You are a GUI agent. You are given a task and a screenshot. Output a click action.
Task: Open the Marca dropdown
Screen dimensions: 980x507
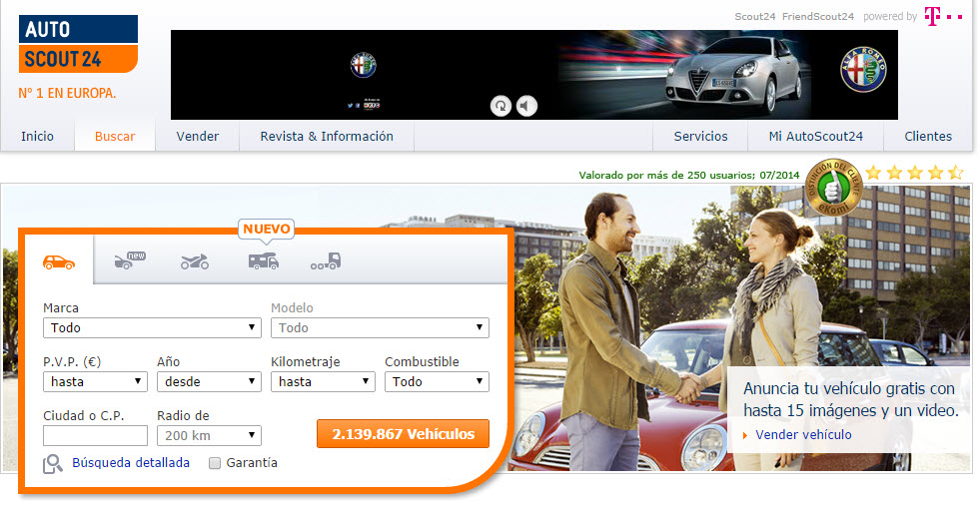(152, 327)
